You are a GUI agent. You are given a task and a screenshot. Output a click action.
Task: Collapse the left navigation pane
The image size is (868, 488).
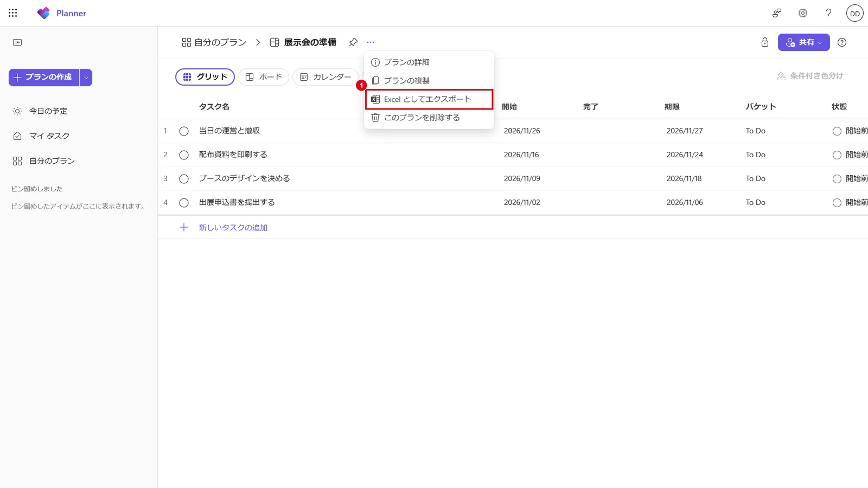(17, 42)
